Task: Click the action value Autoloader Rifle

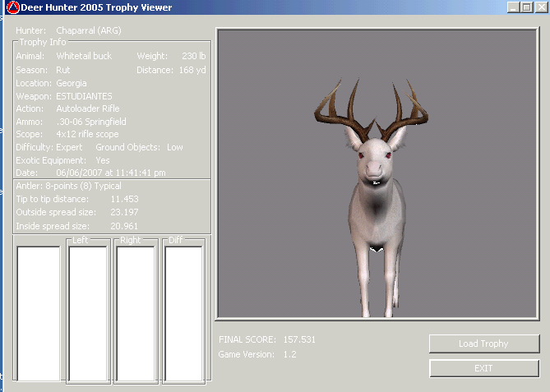Action: click(88, 108)
